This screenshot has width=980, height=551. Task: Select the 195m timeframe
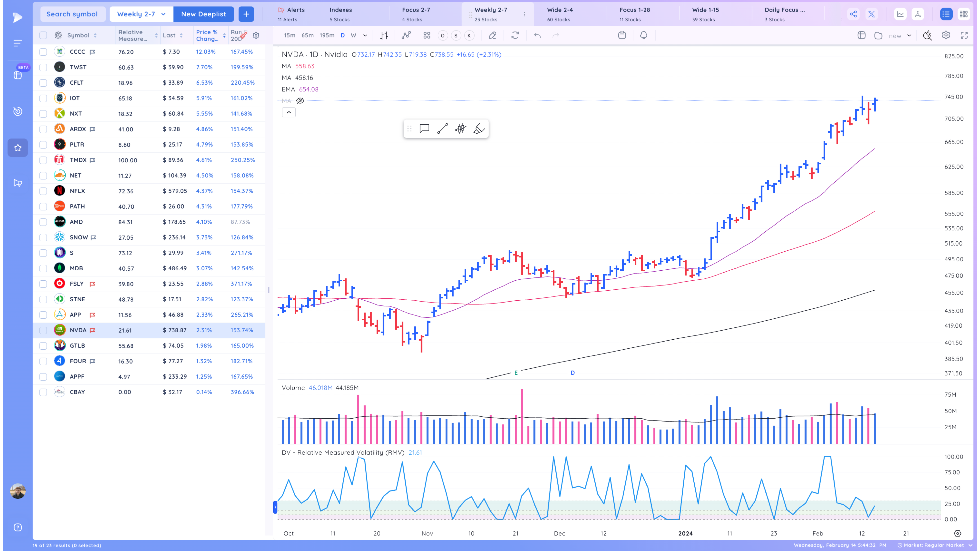pyautogui.click(x=327, y=35)
